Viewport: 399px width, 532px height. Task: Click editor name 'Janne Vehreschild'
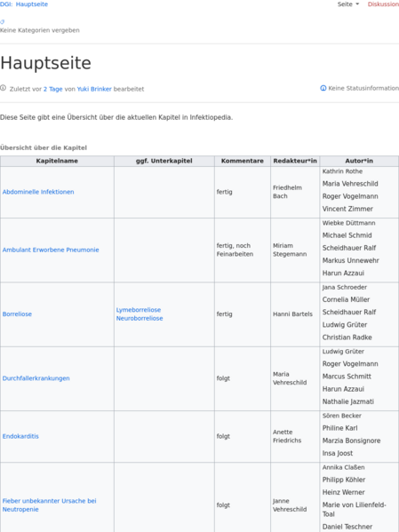[290, 504]
